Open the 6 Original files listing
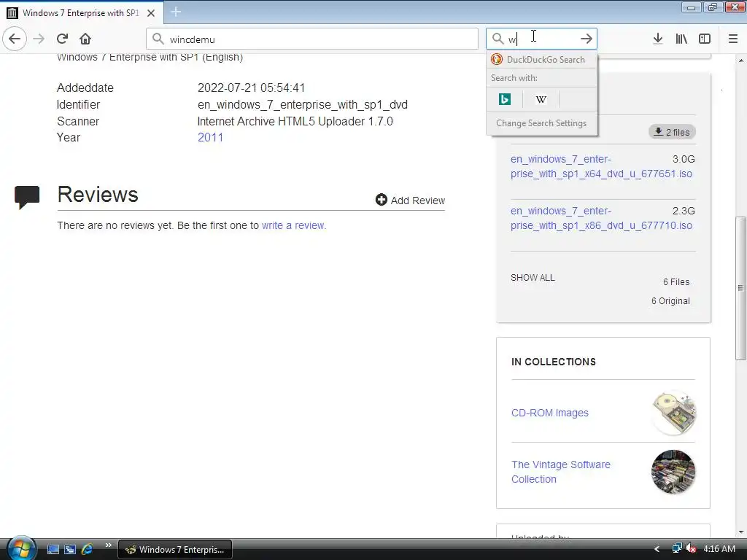This screenshot has height=560, width=747. pyautogui.click(x=670, y=301)
